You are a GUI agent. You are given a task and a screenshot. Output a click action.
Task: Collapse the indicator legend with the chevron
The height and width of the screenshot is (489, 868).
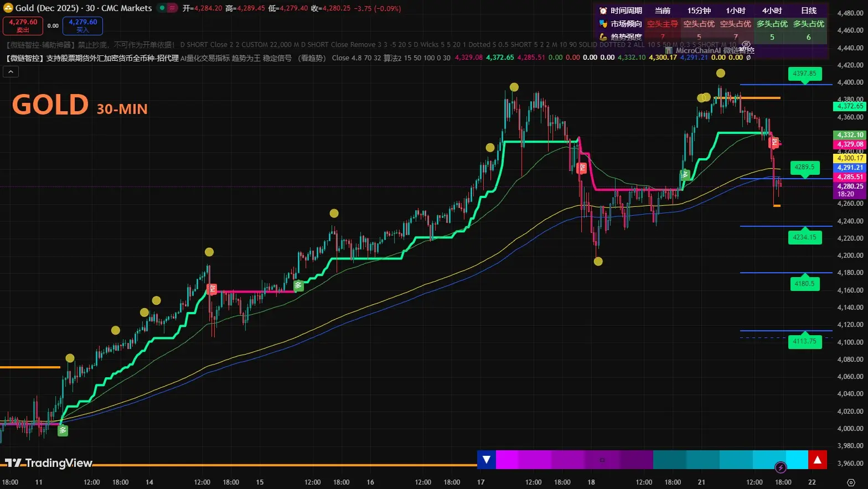tap(11, 71)
